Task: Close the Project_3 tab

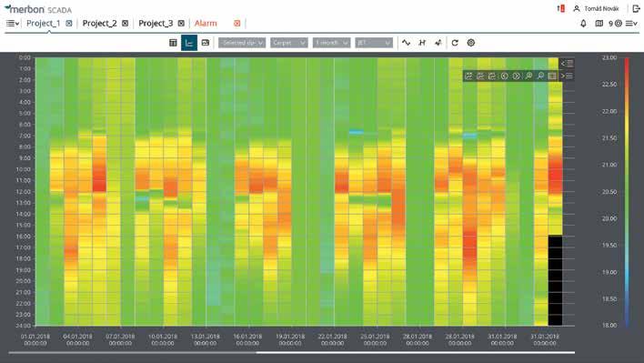Action: pyautogui.click(x=181, y=24)
